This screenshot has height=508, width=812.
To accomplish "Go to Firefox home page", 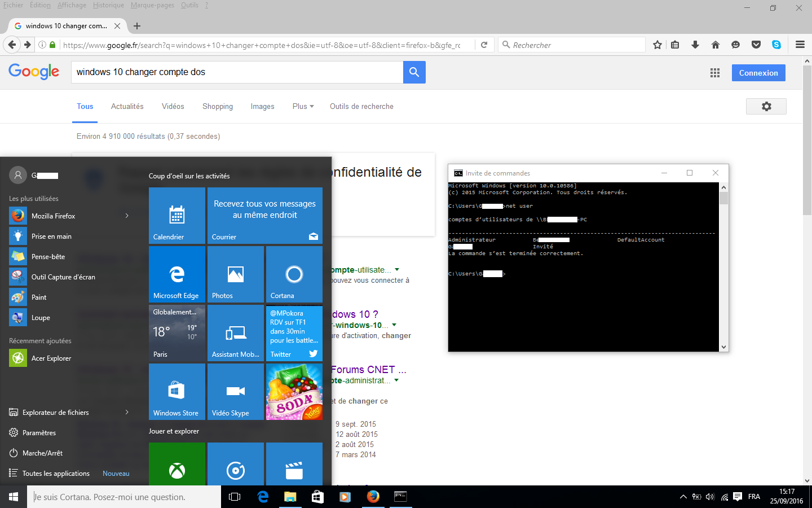I will [x=716, y=45].
